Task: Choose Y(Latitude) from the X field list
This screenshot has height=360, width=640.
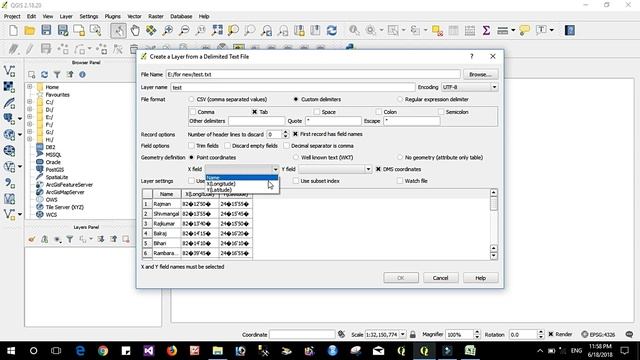Action: pos(242,190)
